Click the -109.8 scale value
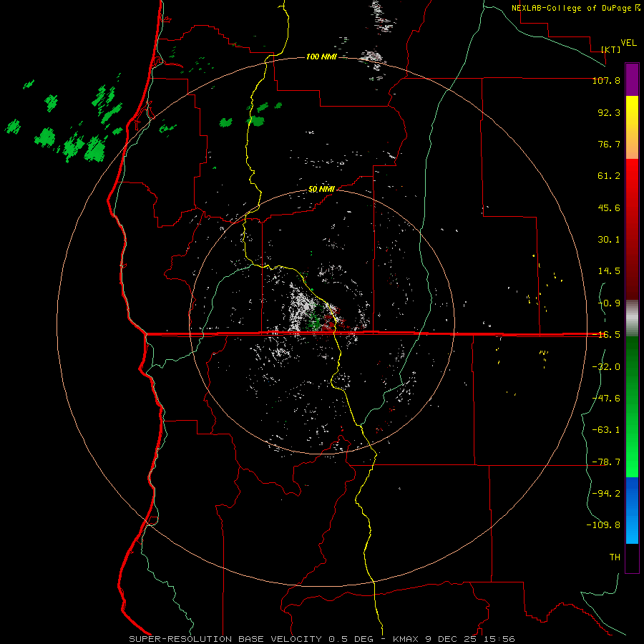 (x=603, y=525)
